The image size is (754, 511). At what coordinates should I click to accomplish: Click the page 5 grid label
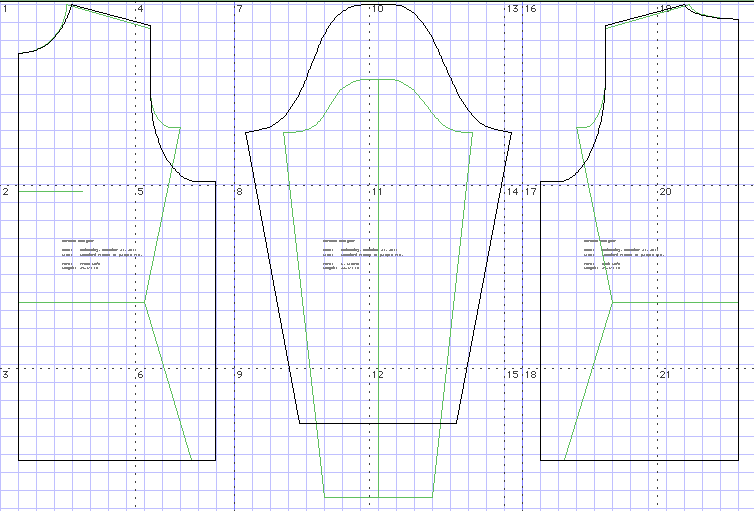[x=141, y=192]
